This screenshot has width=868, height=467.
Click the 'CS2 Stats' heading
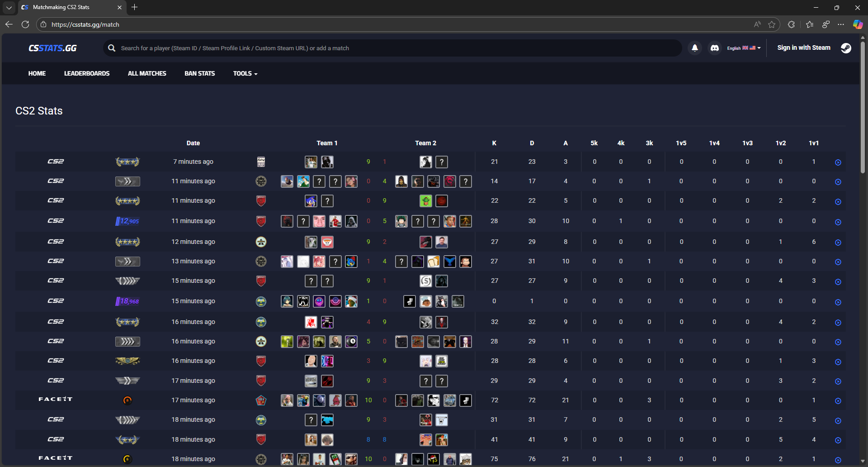click(x=39, y=111)
